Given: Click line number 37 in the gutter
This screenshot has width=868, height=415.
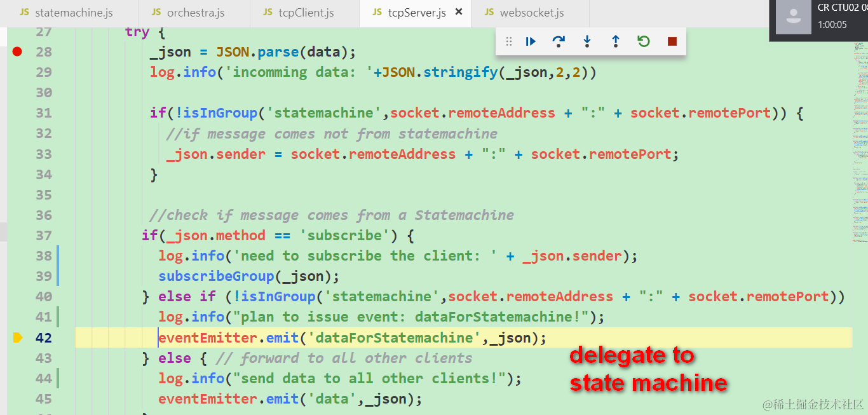Looking at the screenshot, I should pos(44,236).
